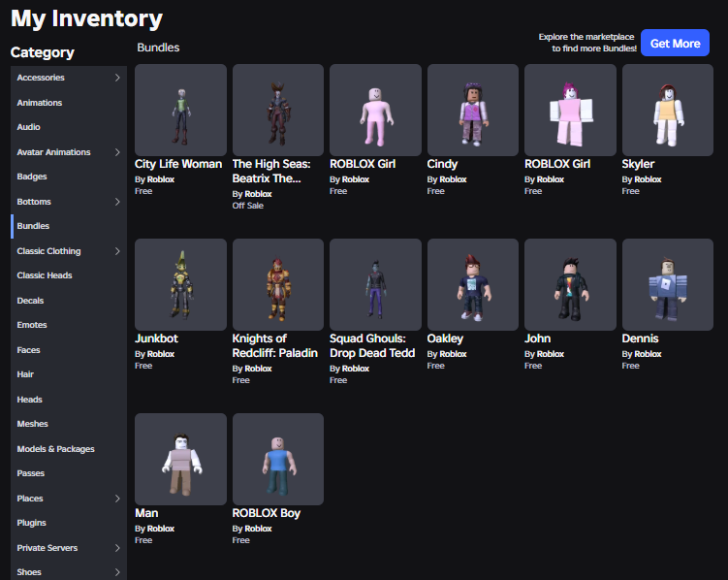728x580 pixels.
Task: Open the Oakley avatar thumbnail
Action: [473, 284]
